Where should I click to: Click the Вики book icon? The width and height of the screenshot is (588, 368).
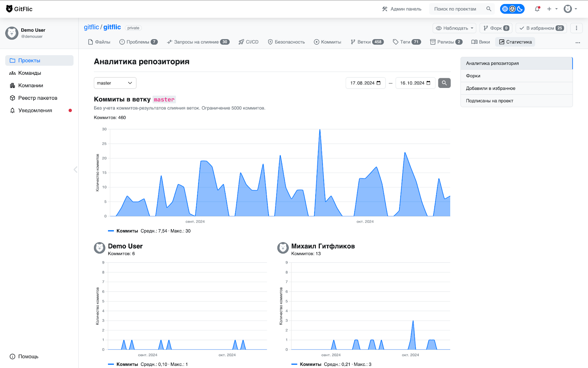click(474, 42)
